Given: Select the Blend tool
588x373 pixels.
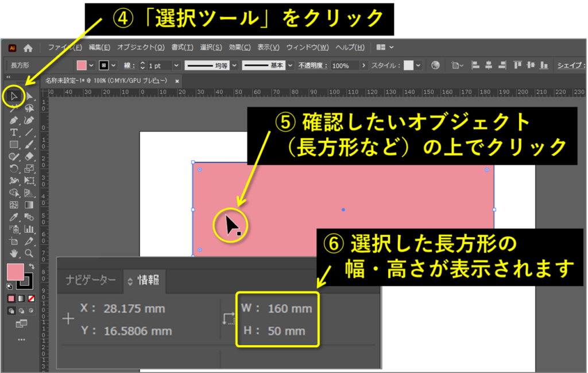Looking at the screenshot, I should coord(29,217).
